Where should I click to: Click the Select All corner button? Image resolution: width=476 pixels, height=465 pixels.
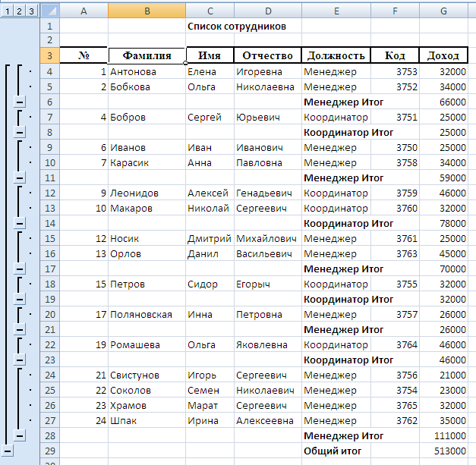(50, 11)
